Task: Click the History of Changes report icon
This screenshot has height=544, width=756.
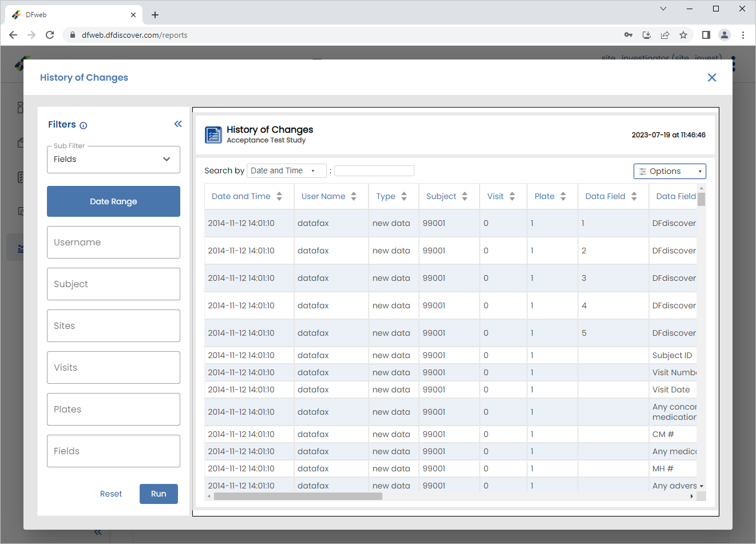Action: click(213, 135)
